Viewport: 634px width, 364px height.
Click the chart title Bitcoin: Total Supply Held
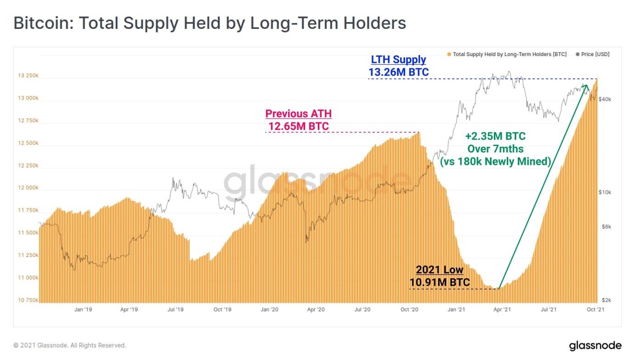[x=210, y=23]
